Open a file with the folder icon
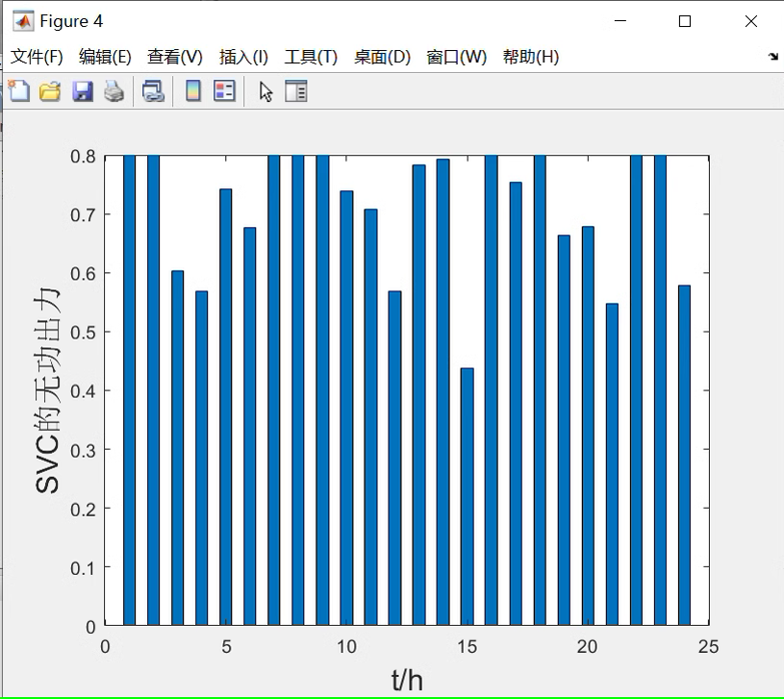 50,91
